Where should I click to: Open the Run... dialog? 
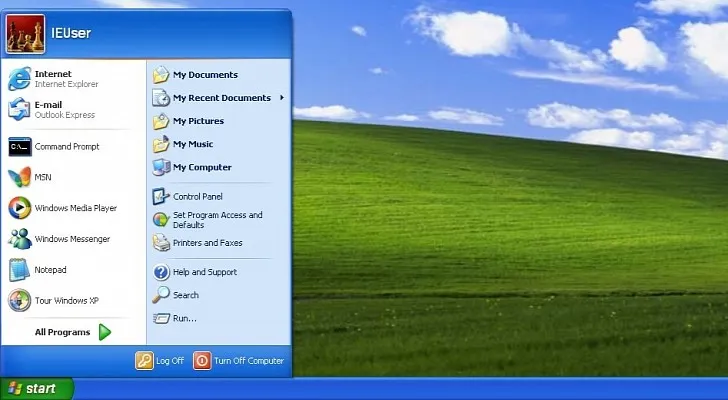point(183,318)
